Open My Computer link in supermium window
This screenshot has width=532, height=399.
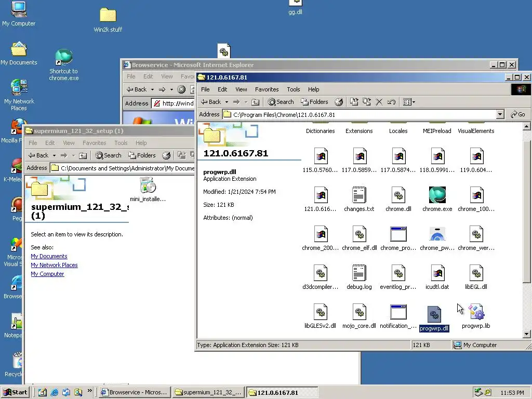coord(47,274)
